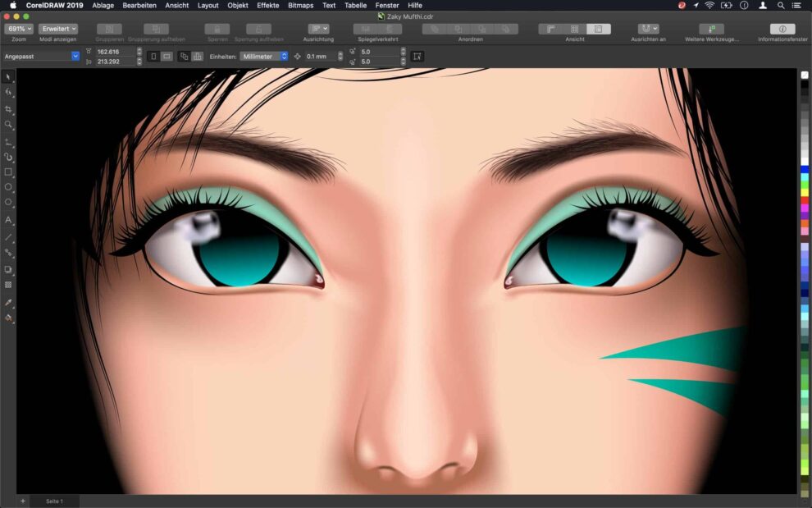Image resolution: width=812 pixels, height=508 pixels.
Task: Open the Effekte menu
Action: click(267, 5)
